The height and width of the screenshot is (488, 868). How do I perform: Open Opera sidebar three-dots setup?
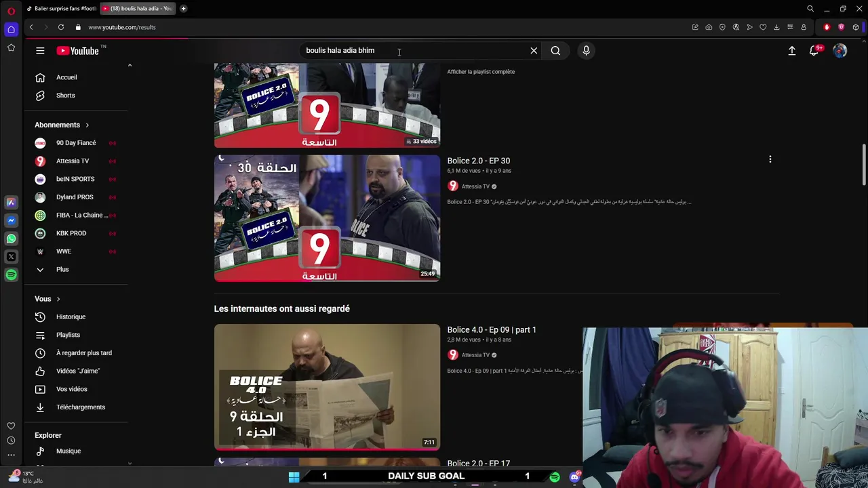click(11, 455)
